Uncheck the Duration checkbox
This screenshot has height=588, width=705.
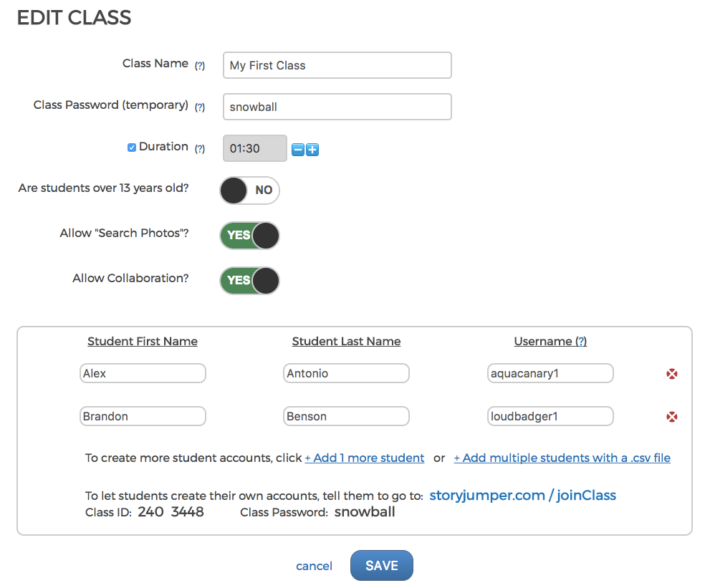point(132,148)
